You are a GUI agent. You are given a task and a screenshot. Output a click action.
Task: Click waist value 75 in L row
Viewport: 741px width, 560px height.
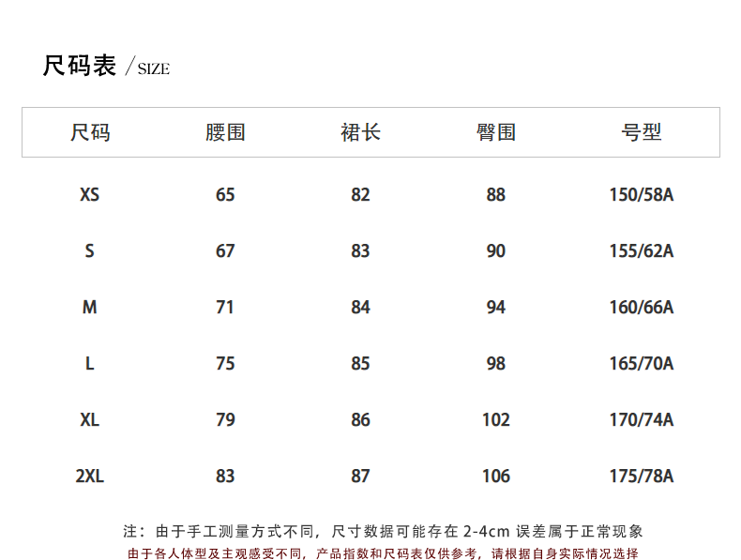pos(225,364)
